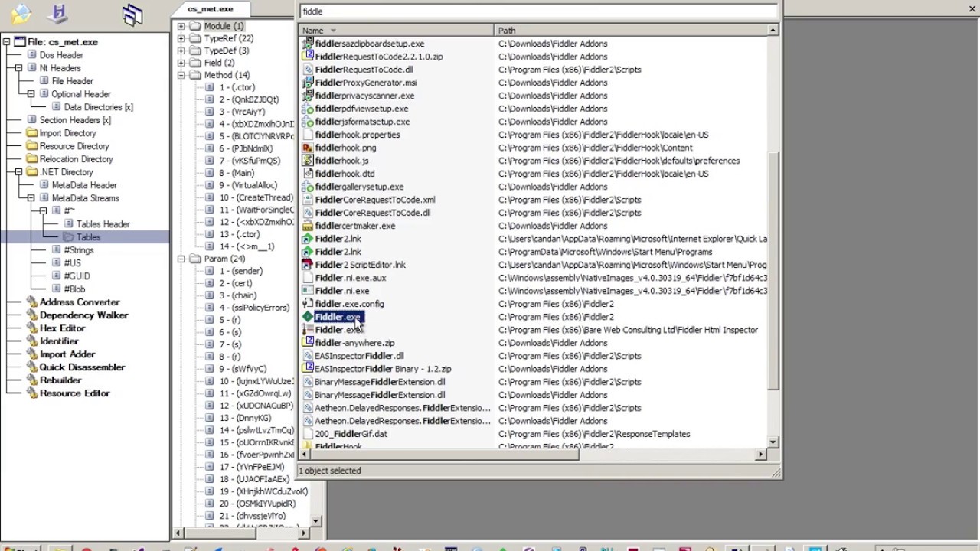980x551 pixels.
Task: Open the Hex Editor tool
Action: point(63,328)
